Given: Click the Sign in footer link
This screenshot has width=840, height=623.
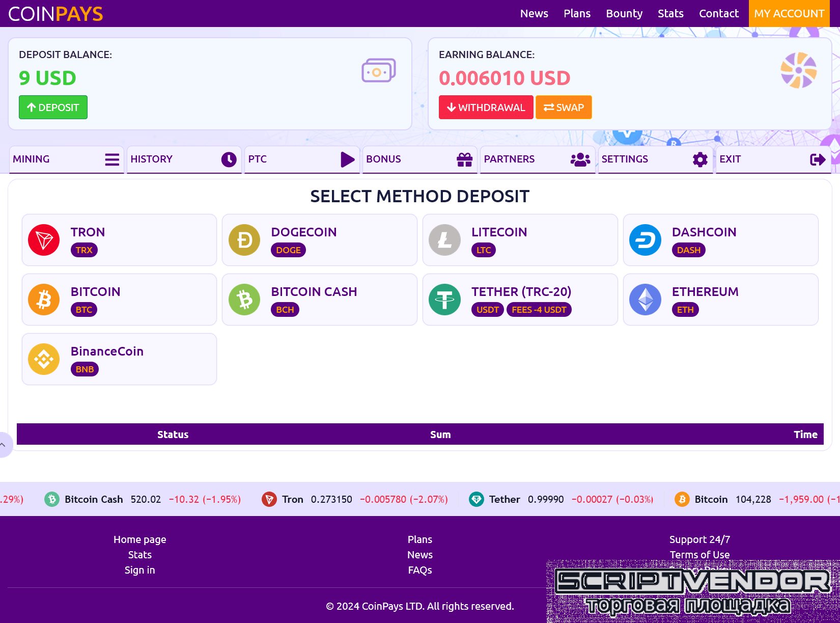Looking at the screenshot, I should (x=140, y=570).
